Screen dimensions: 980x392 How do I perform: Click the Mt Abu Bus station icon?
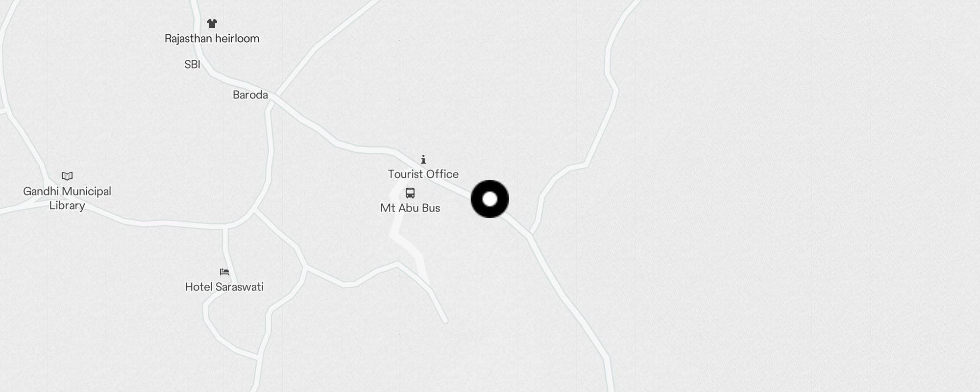[410, 193]
